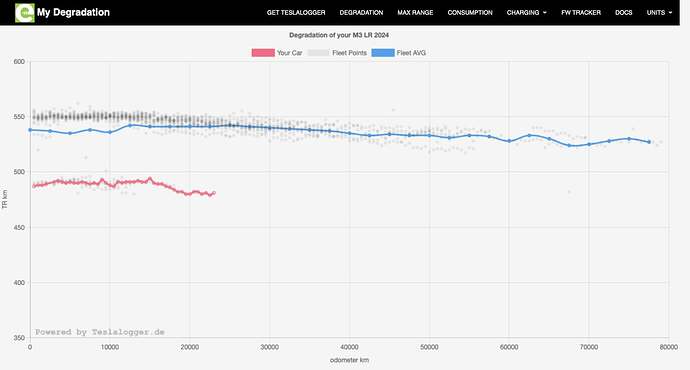The width and height of the screenshot is (690, 370).
Task: Click the Fleet AVG legend label
Action: 411,53
